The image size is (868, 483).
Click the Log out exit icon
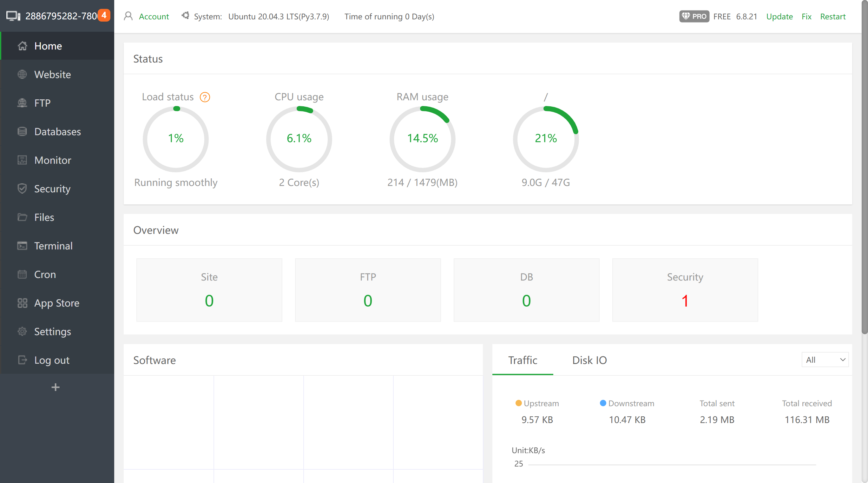[x=22, y=360]
